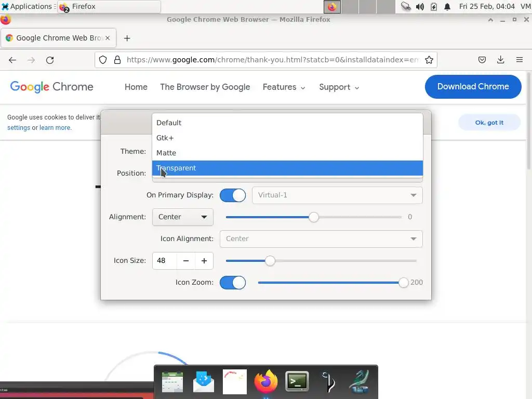Expand the Features navigation menu
Viewport: 532px width, 399px height.
click(x=284, y=87)
